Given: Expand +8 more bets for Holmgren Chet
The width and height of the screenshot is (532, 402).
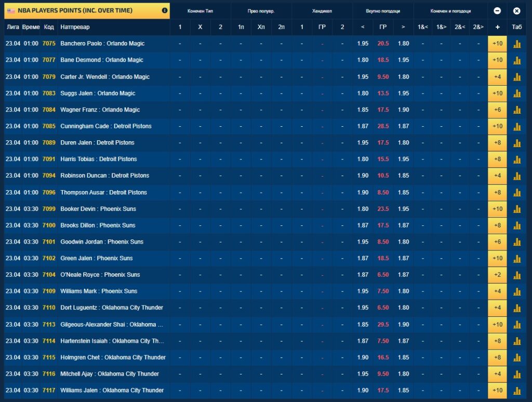Looking at the screenshot, I should click(x=497, y=357).
